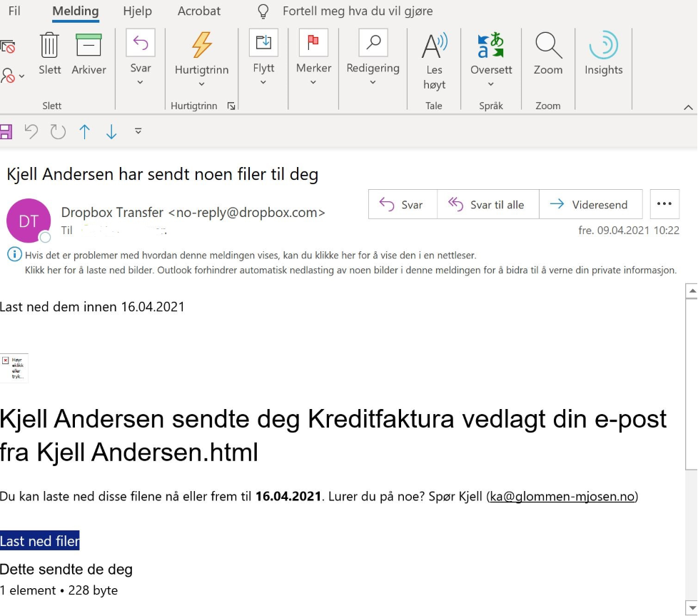This screenshot has height=616, width=698.
Task: Open the Acrobat tab
Action: (199, 11)
